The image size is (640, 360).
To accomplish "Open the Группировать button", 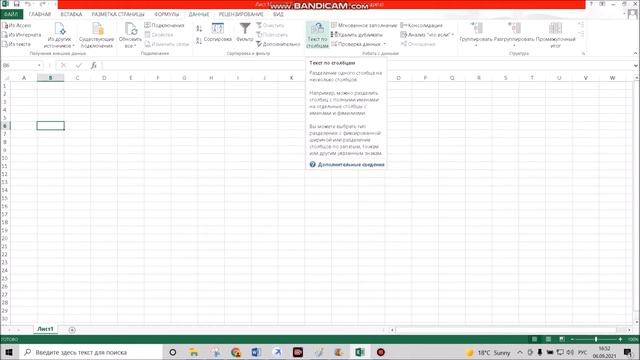I will click(476, 35).
